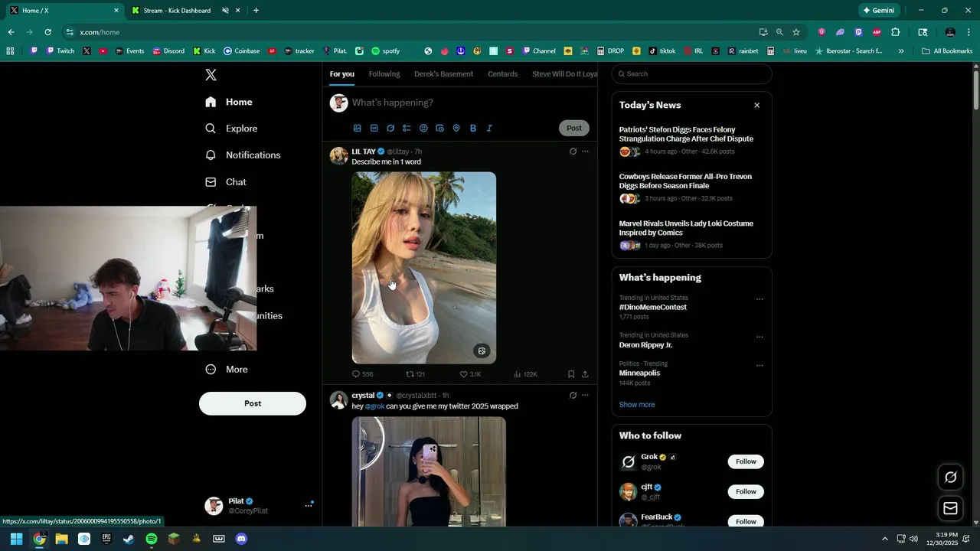Screen dimensions: 980x551
Task: Open the Gemini button in Chrome
Action: (878, 11)
